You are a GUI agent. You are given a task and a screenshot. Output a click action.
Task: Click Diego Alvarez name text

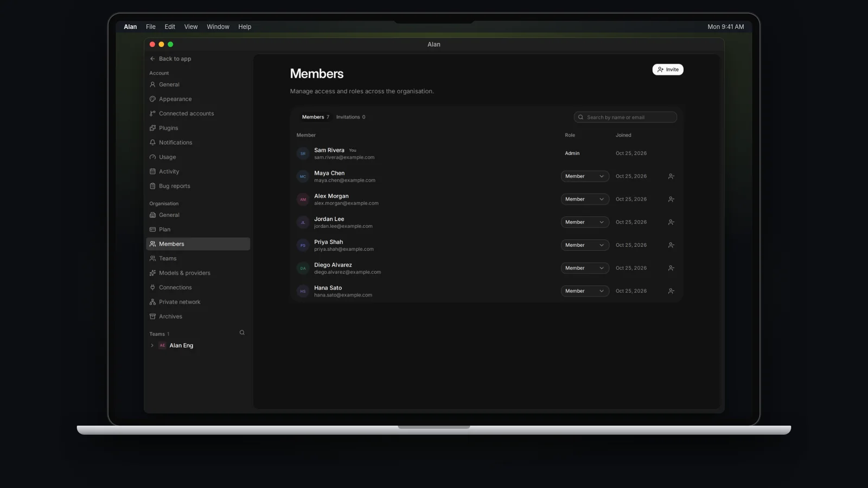pyautogui.click(x=333, y=265)
